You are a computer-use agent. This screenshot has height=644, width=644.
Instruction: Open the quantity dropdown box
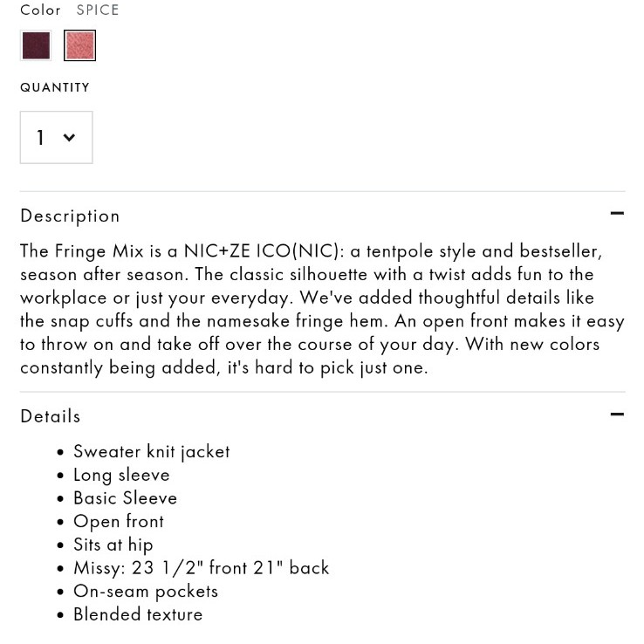pyautogui.click(x=56, y=137)
